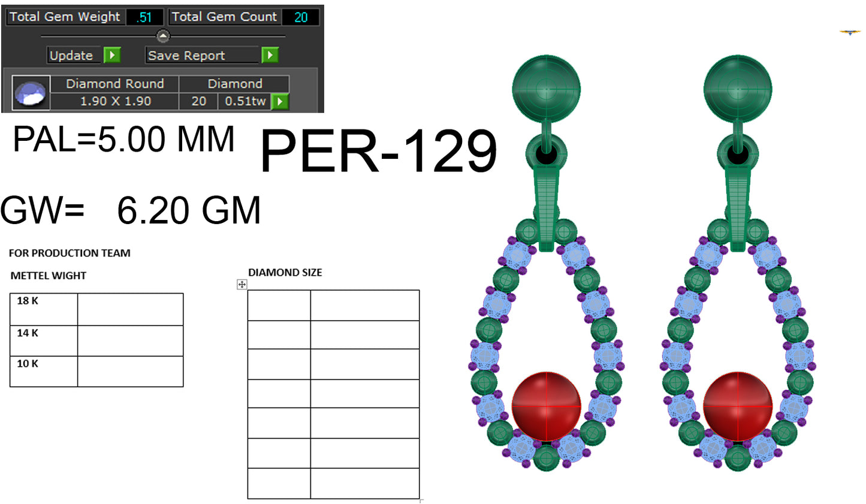Click the green arrow beside Save Report

pos(269,55)
